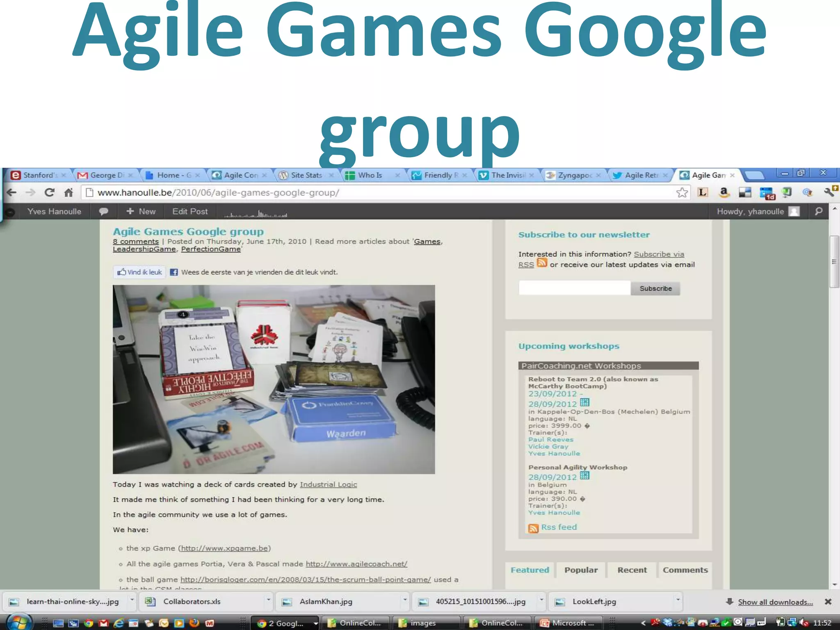Expand LookLeft.jpg download options
Screen dimensions: 840x630
point(678,600)
